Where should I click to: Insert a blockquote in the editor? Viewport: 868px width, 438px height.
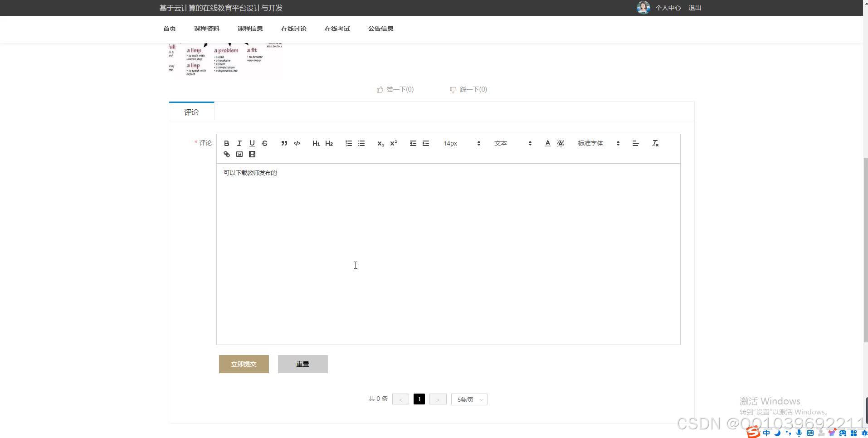pyautogui.click(x=284, y=143)
